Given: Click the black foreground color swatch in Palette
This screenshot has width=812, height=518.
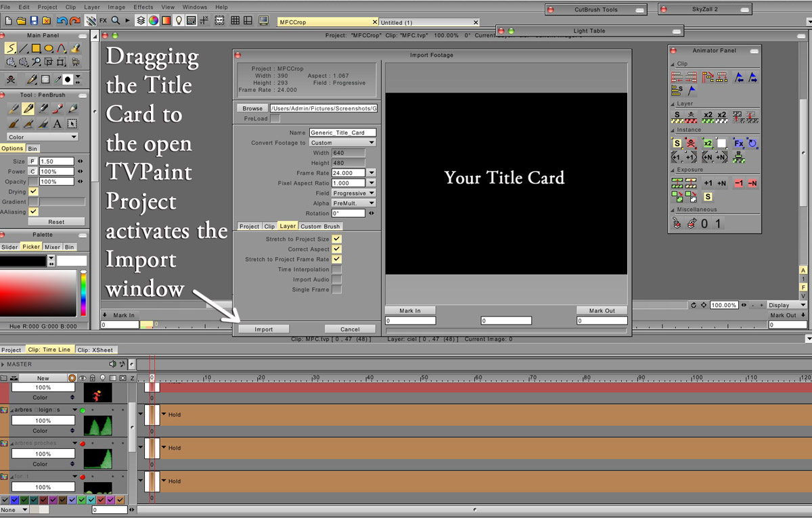Looking at the screenshot, I should 23,260.
